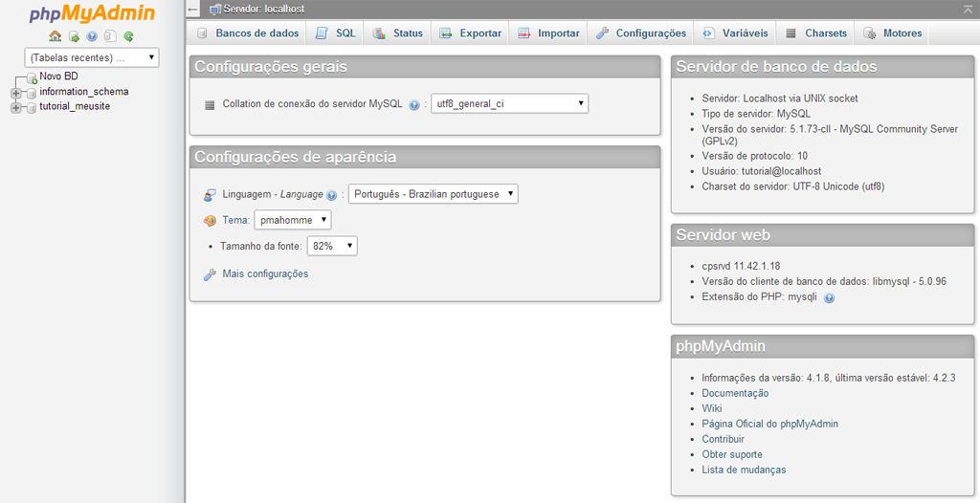Click the text cpsrvd 11.42.1.18
980x503 pixels.
coord(741,266)
